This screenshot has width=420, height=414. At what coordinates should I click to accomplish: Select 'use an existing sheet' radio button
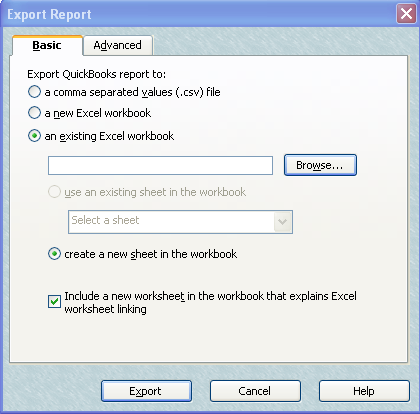(54, 192)
